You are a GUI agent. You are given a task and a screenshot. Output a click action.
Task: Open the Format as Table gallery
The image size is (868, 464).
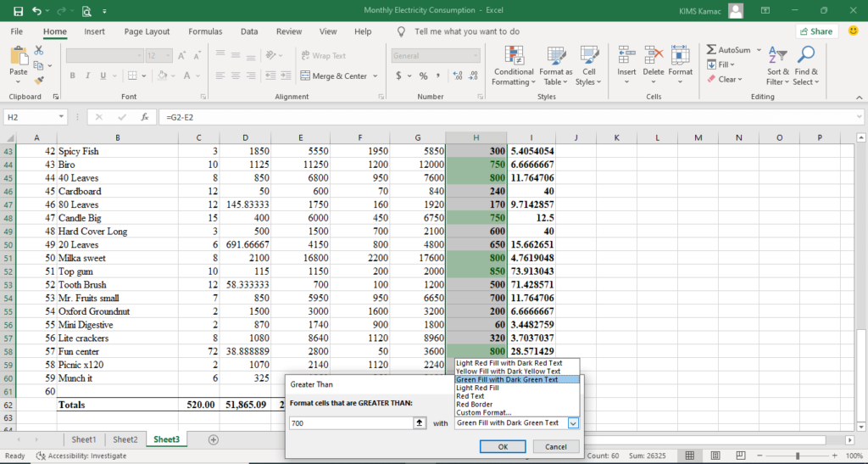556,66
